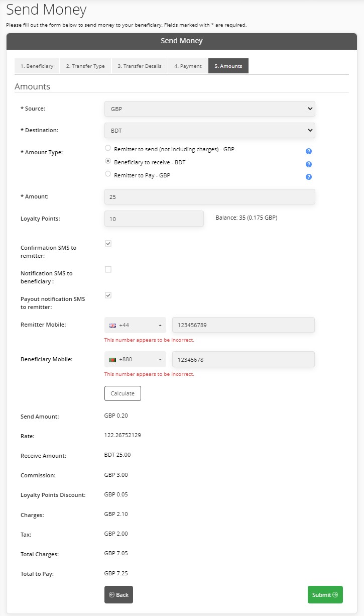Select Remitter to Pay - GBP radio
Image resolution: width=364 pixels, height=616 pixels.
click(108, 174)
